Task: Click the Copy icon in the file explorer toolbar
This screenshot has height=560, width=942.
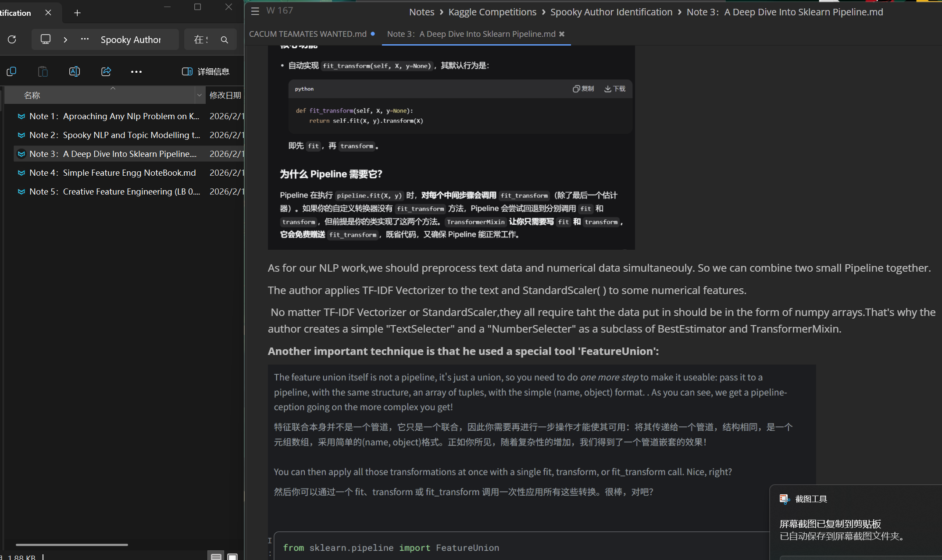Action: (11, 71)
